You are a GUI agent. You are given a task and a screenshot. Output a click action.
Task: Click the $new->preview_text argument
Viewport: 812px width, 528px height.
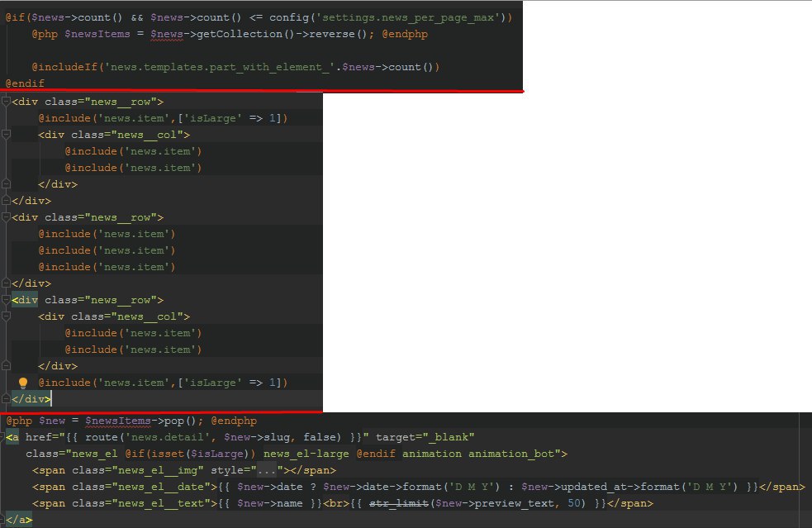(494, 504)
